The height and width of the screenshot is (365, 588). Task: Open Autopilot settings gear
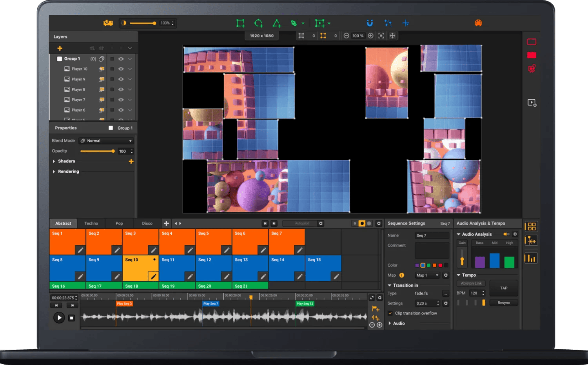click(321, 223)
